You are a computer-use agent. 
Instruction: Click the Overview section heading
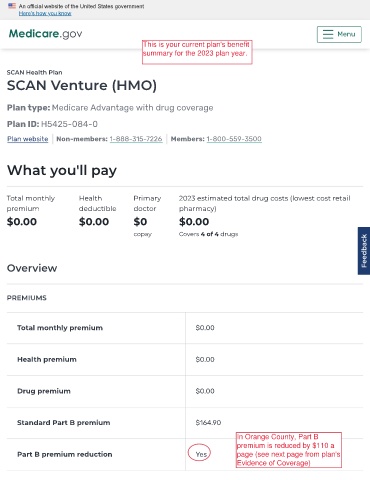coord(32,268)
